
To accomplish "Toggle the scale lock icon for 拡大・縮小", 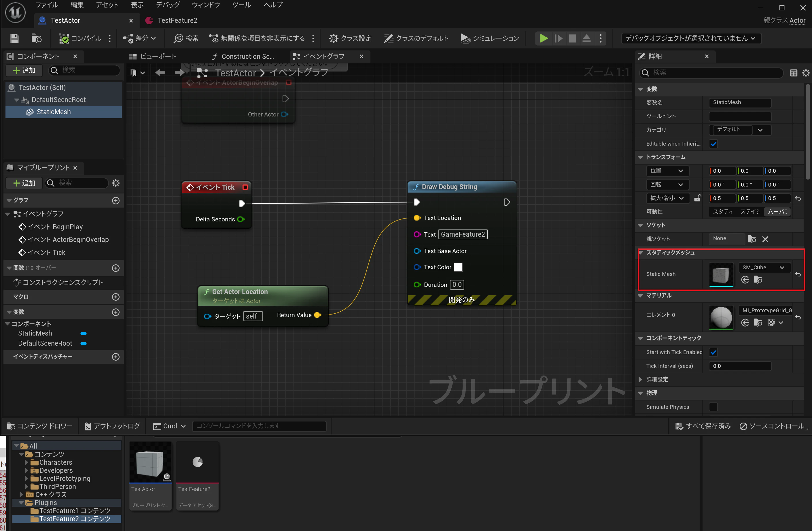I will (698, 198).
